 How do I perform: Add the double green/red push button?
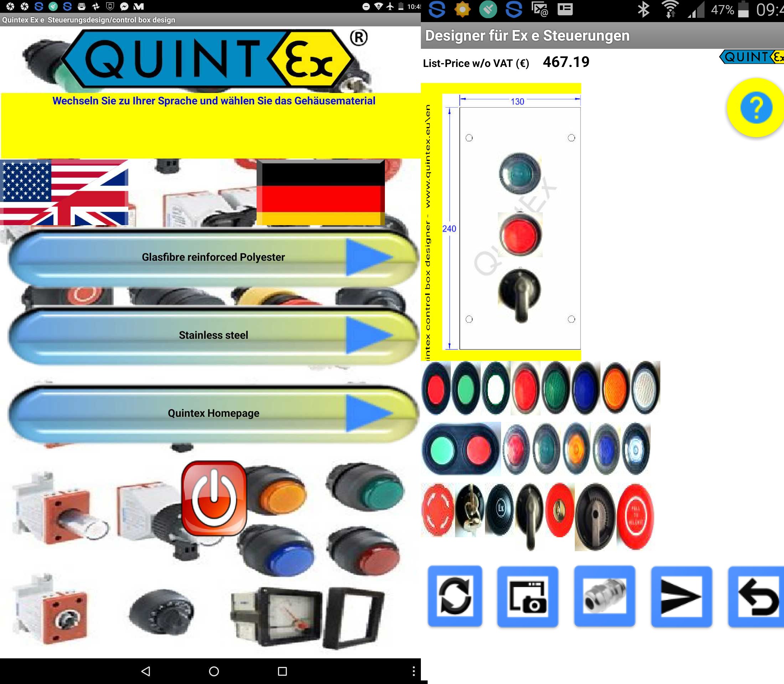pyautogui.click(x=461, y=449)
